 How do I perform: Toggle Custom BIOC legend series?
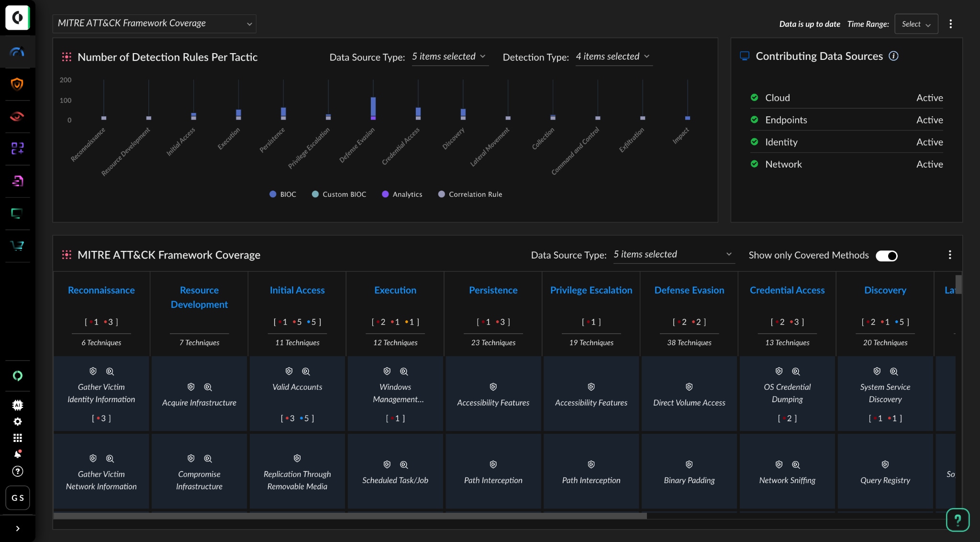(x=339, y=194)
